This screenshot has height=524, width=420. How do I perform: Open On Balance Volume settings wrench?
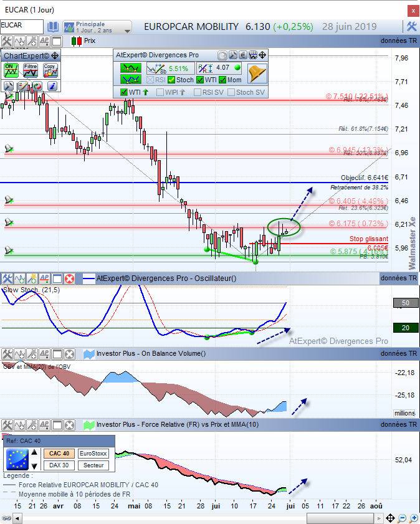click(x=7, y=353)
